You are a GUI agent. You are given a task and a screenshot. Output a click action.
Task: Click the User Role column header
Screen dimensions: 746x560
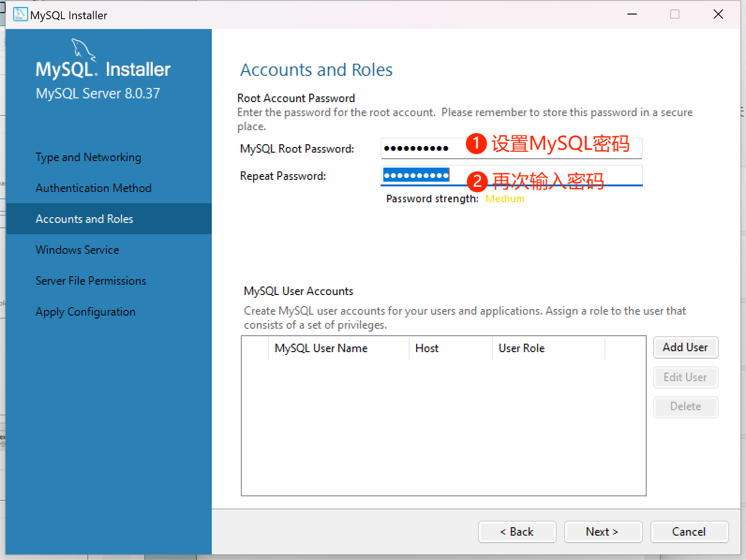[548, 348]
